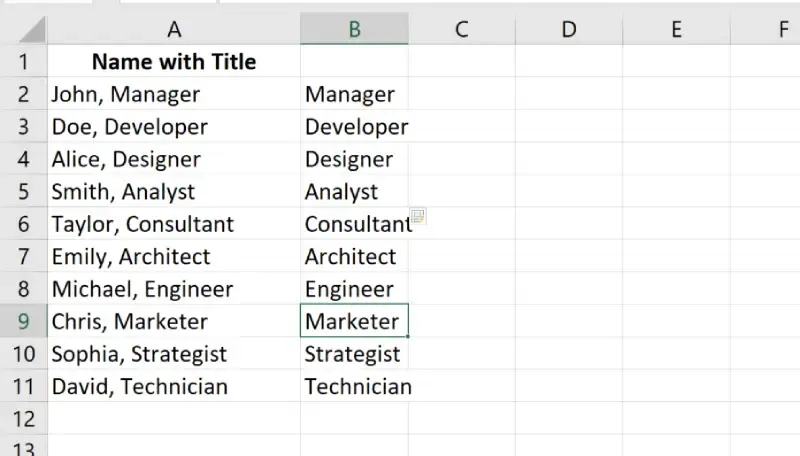Select column C header

pyautogui.click(x=462, y=29)
